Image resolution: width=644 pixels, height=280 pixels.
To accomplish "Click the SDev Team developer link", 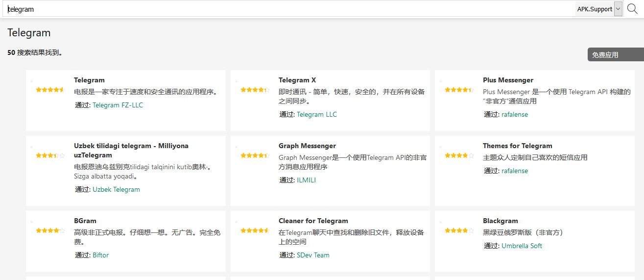I will click(313, 255).
